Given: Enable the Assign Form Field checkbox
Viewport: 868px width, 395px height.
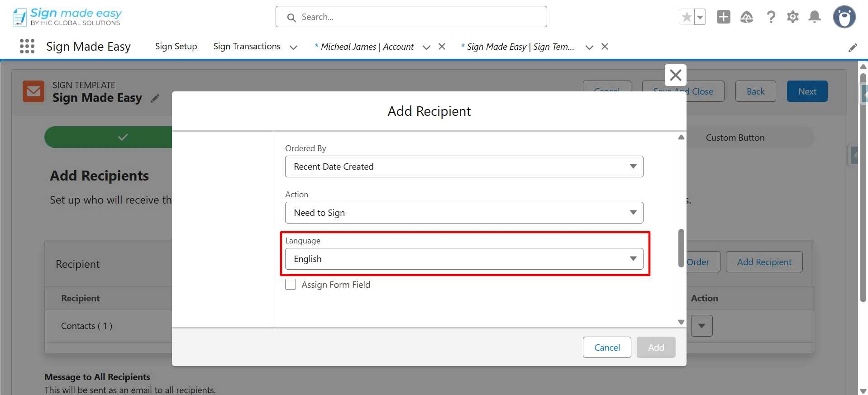Looking at the screenshot, I should [x=291, y=284].
